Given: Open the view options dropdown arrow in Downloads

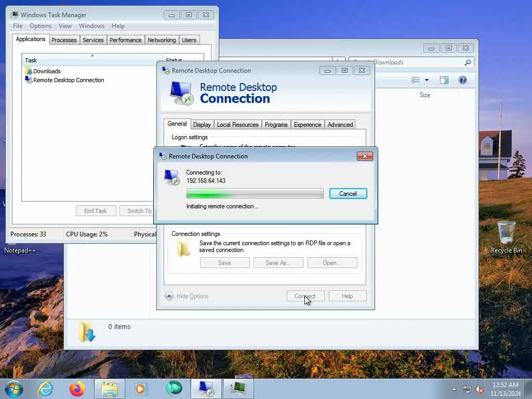Looking at the screenshot, I should [x=427, y=80].
